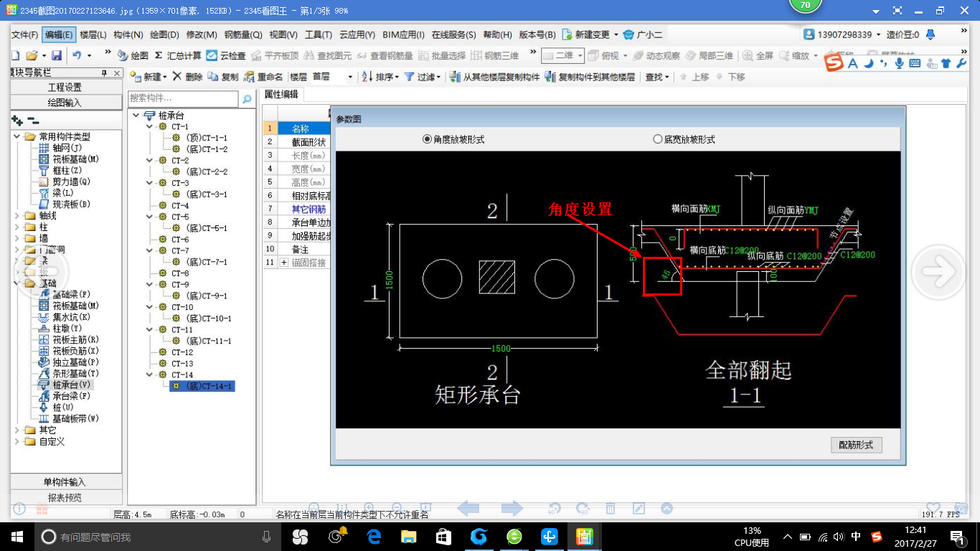Click the 复制 copy component button
This screenshot has height=551, width=980.
coord(223,77)
